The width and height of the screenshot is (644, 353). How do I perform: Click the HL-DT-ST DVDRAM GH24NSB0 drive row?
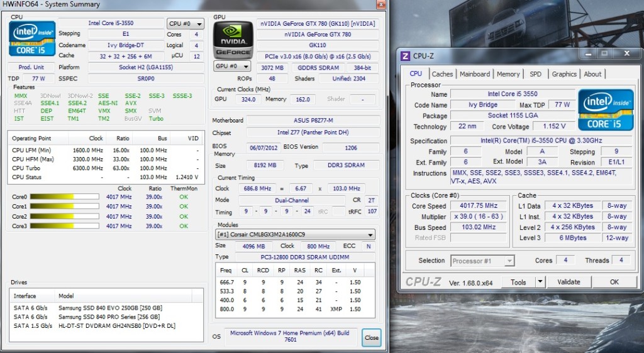106,326
